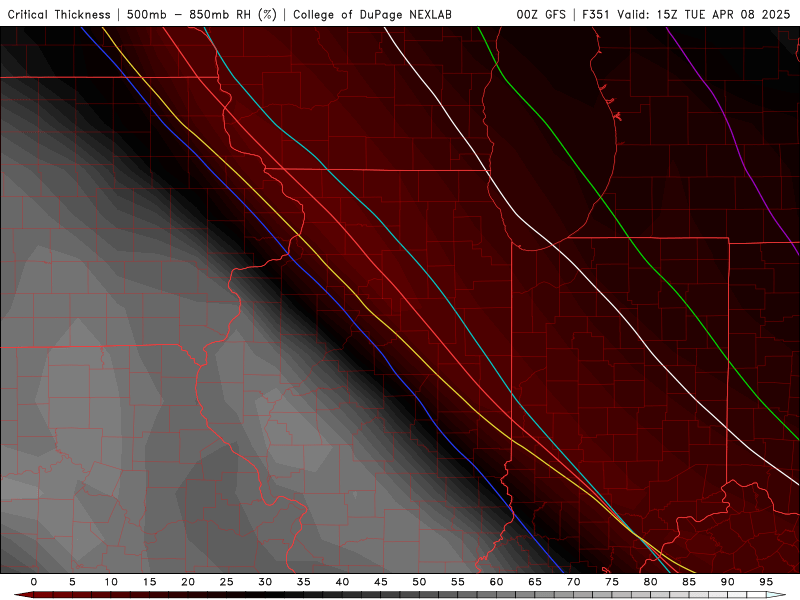Click colorbar label "40"

pyautogui.click(x=342, y=582)
